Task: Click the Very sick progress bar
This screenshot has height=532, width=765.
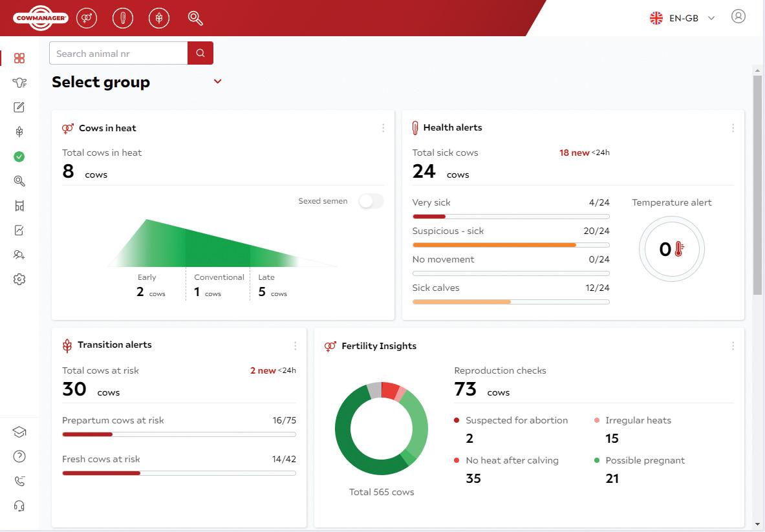Action: (x=511, y=217)
